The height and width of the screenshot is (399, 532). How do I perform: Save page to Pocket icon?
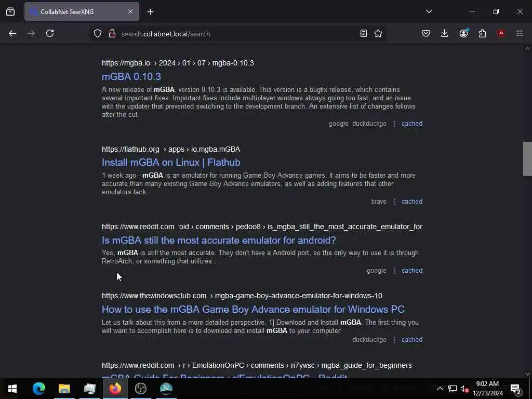[426, 33]
